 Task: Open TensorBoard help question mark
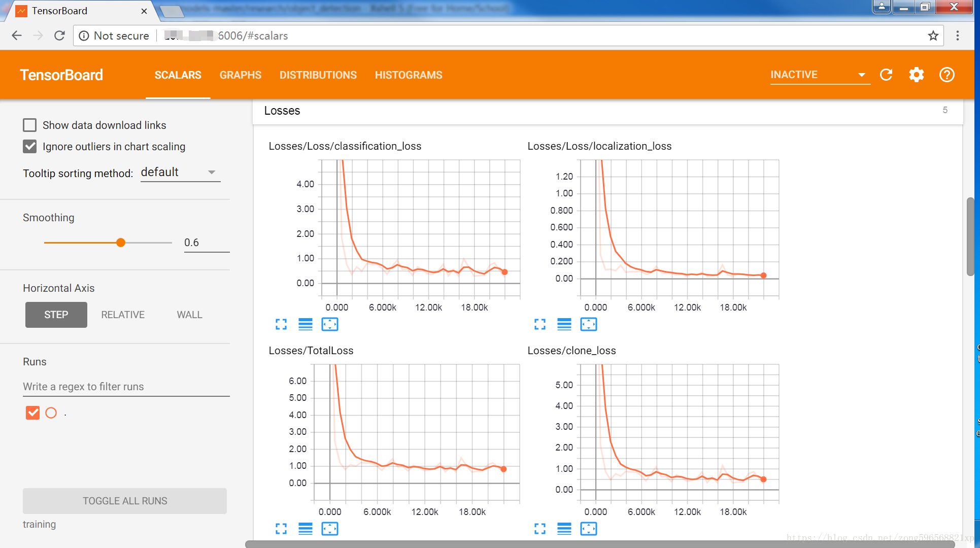pos(947,75)
